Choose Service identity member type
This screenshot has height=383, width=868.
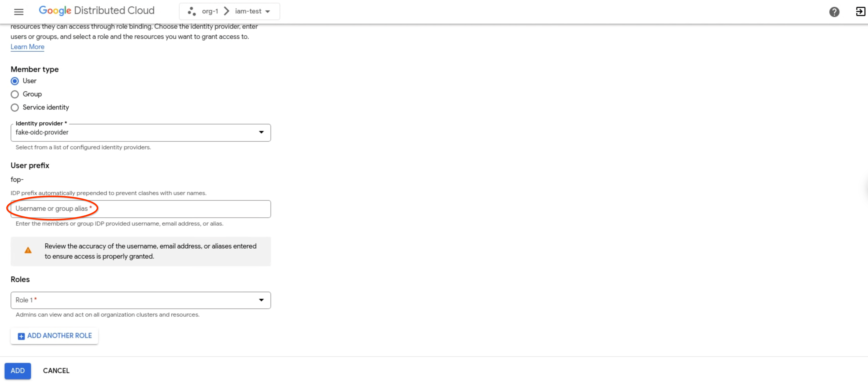point(15,108)
